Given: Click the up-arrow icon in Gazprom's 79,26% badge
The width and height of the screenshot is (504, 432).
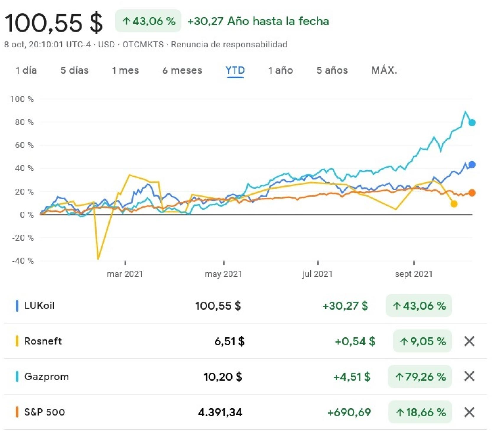Looking at the screenshot, I should [x=399, y=376].
